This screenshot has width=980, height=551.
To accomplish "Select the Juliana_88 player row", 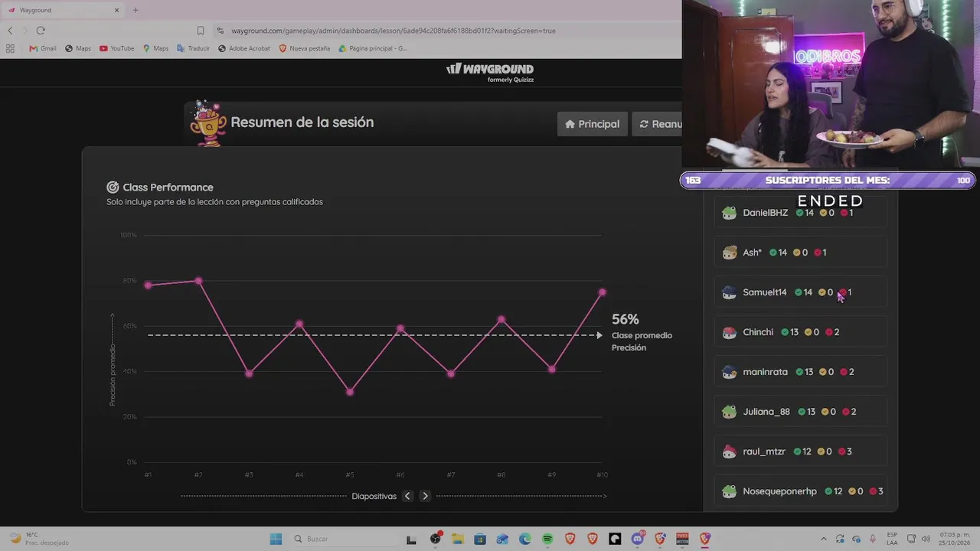I will tap(801, 412).
